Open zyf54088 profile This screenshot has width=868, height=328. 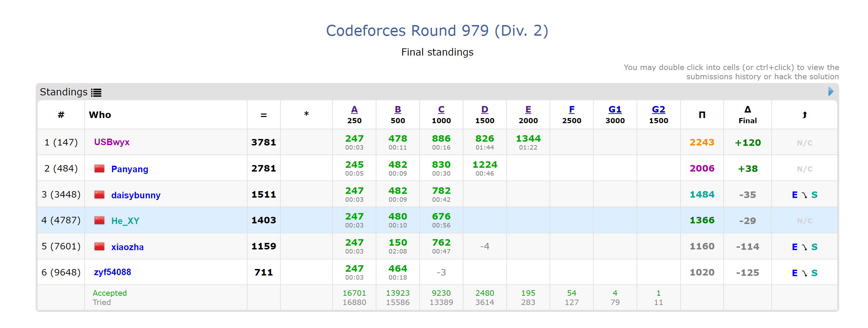pyautogui.click(x=112, y=272)
